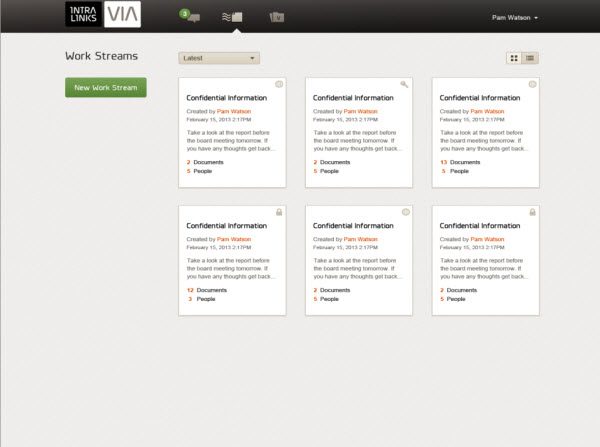
Task: Click the status icon on top-right card
Action: coord(532,84)
